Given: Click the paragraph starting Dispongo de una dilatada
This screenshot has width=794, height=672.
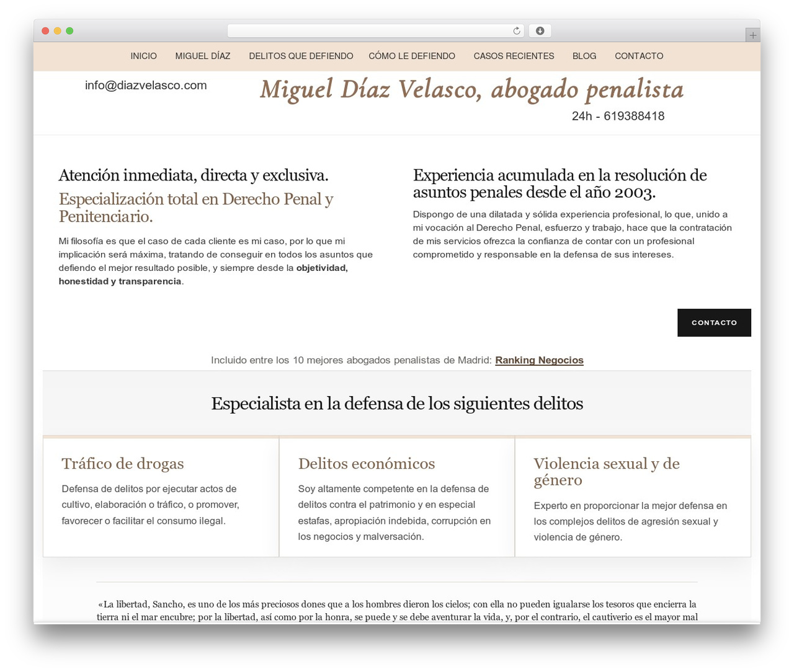Looking at the screenshot, I should coord(572,234).
